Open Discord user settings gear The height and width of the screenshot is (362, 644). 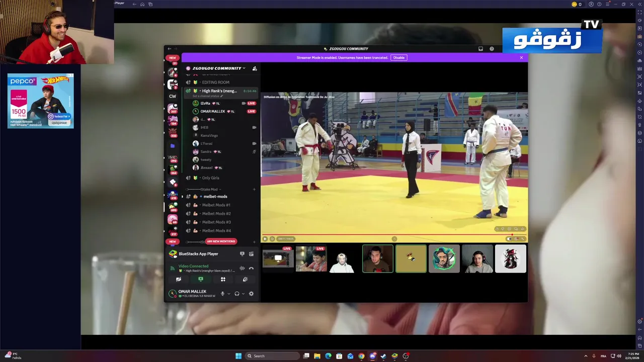tap(251, 294)
